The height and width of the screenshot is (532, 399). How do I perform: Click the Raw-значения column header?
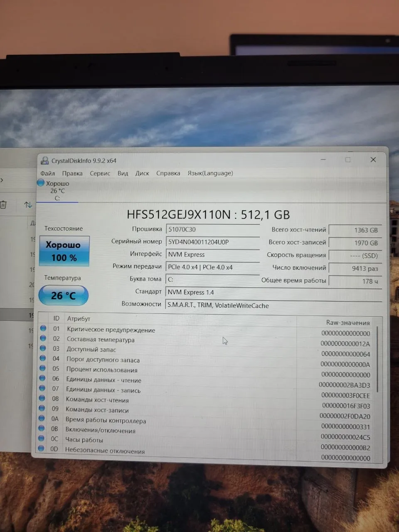(348, 323)
